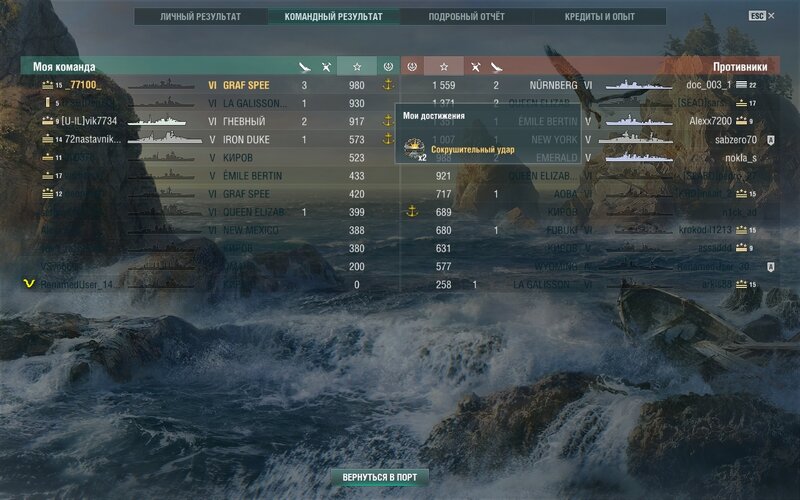Click the gold anchor next to Graf Spee 980
Viewport: 800px width, 500px height.
coord(388,85)
